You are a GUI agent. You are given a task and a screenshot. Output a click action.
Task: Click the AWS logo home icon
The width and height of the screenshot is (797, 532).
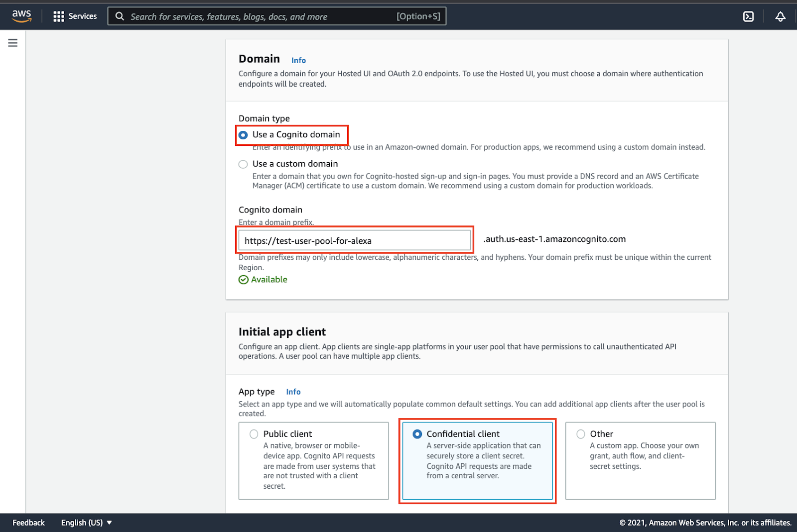(21, 16)
